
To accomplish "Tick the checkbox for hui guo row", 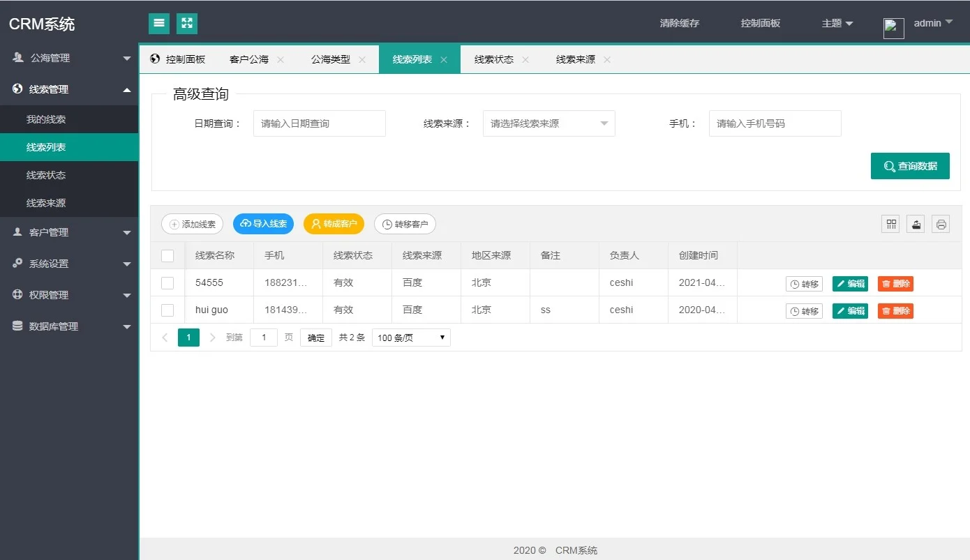I will tap(167, 310).
